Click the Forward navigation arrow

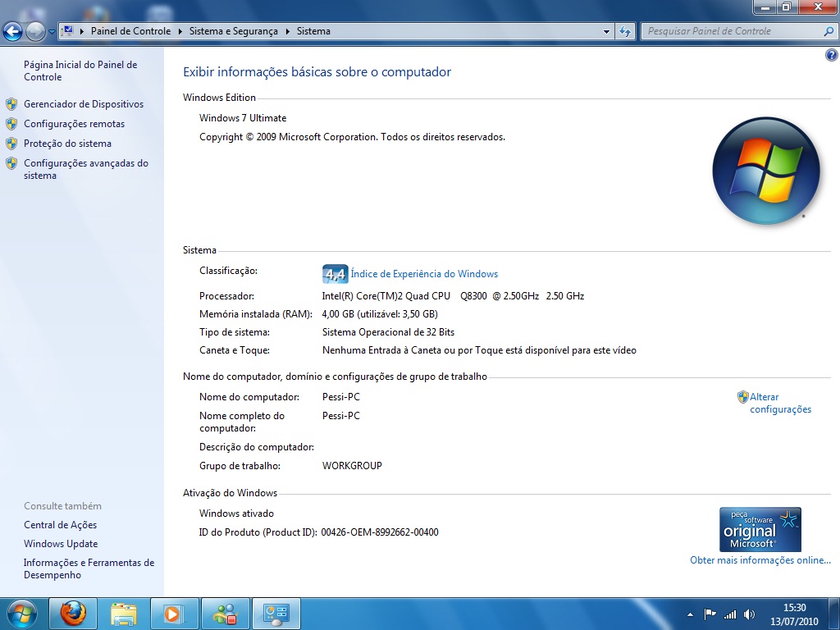tap(35, 31)
